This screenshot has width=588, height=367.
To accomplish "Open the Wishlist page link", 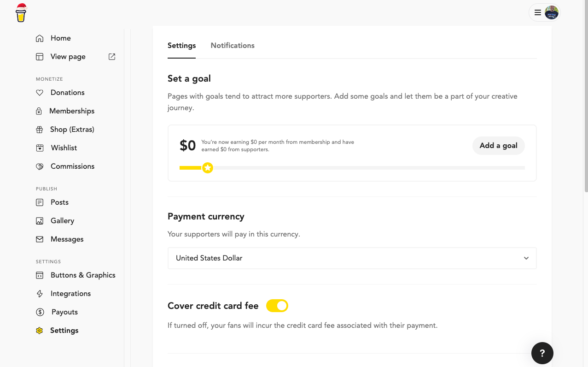I will 64,148.
